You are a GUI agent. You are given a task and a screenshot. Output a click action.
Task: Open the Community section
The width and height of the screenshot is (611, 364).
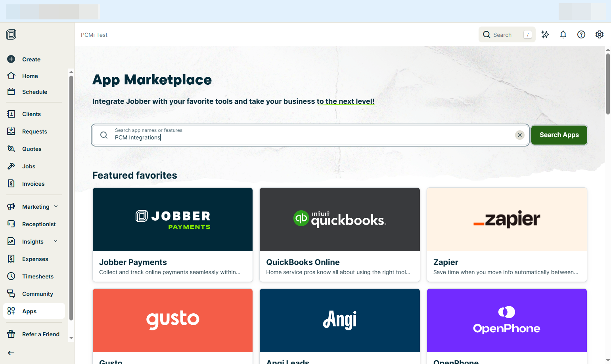click(x=34, y=294)
